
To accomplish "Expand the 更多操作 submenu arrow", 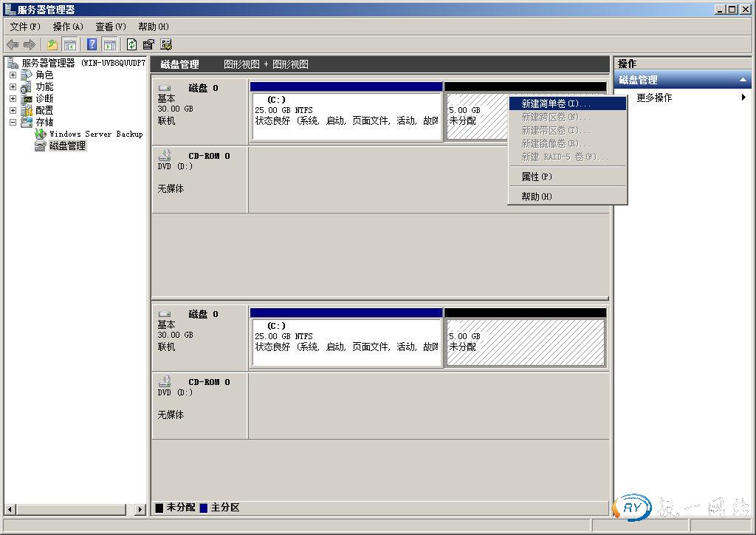I will [743, 98].
